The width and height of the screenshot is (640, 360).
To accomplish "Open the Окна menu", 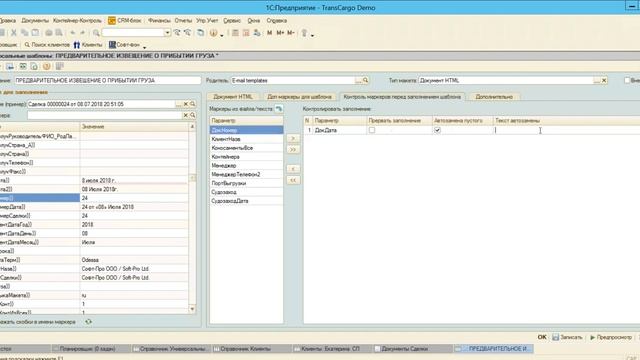I will click(x=253, y=20).
